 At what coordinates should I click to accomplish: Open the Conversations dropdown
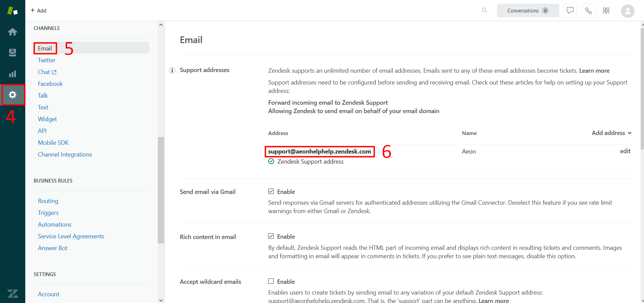click(x=528, y=10)
